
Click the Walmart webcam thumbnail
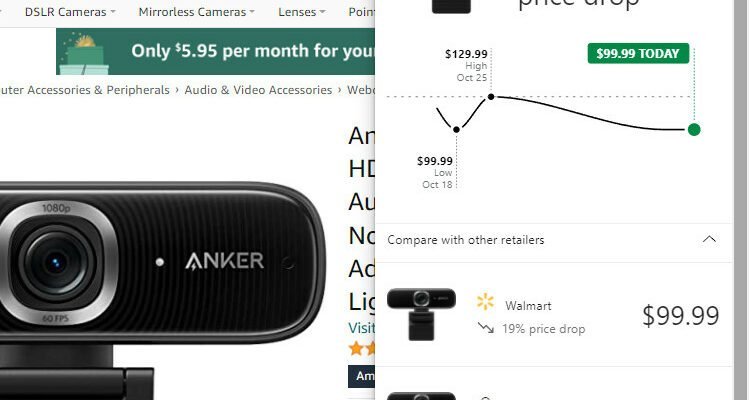click(x=421, y=314)
